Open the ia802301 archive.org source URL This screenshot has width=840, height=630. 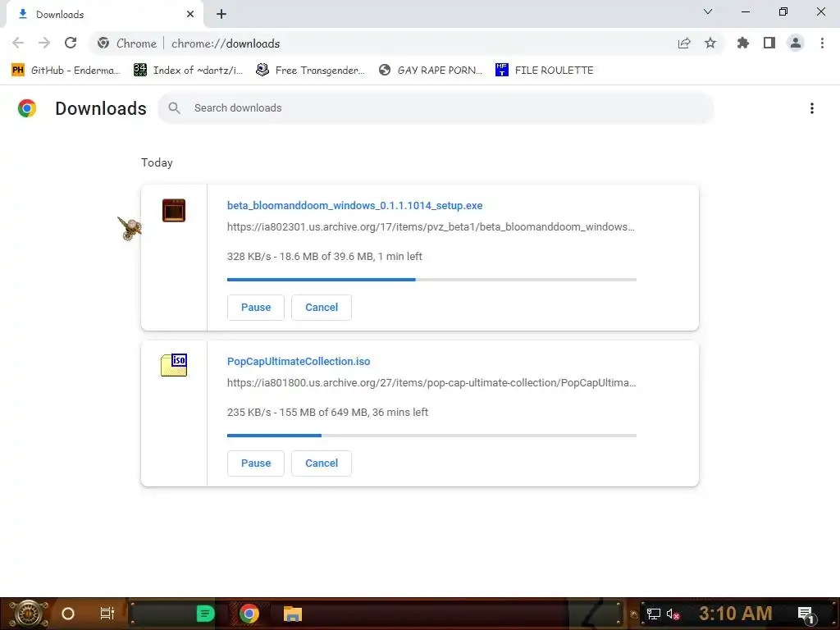[431, 226]
